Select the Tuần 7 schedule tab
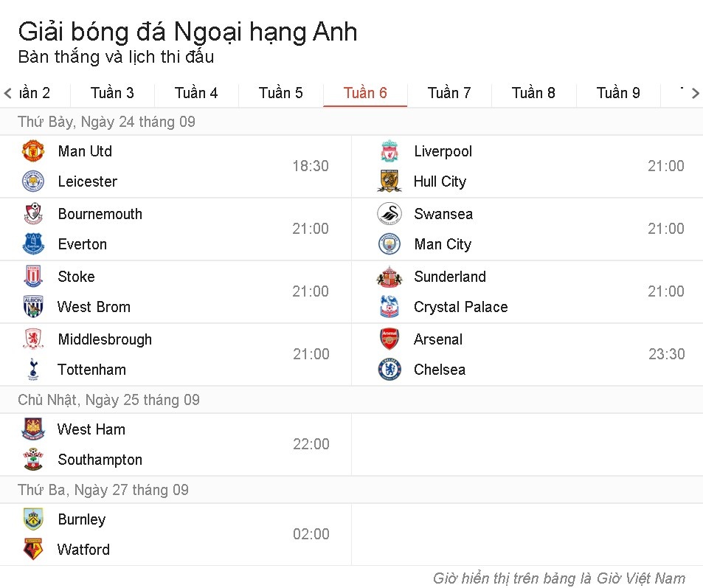The width and height of the screenshot is (703, 588). click(x=449, y=93)
